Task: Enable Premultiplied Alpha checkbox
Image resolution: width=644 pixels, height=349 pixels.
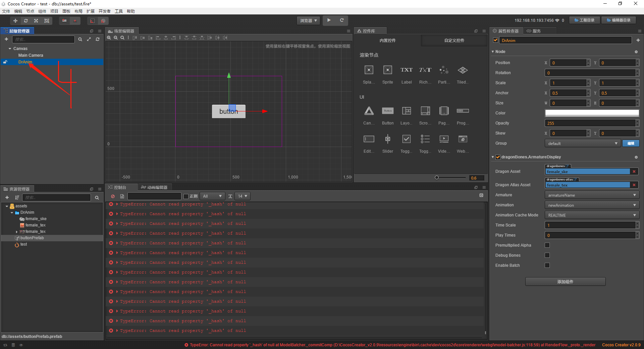Action: click(547, 245)
